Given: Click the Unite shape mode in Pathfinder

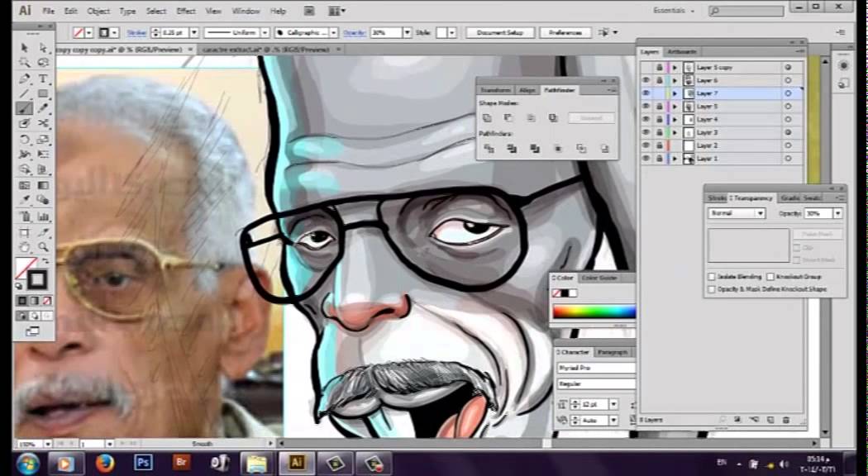Looking at the screenshot, I should (x=488, y=117).
